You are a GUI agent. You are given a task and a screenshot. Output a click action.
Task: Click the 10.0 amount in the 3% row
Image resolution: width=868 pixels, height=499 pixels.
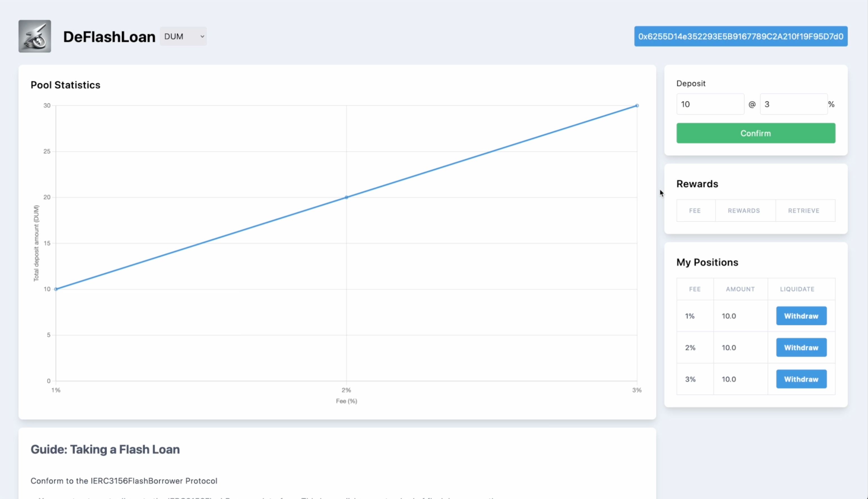[x=729, y=379]
